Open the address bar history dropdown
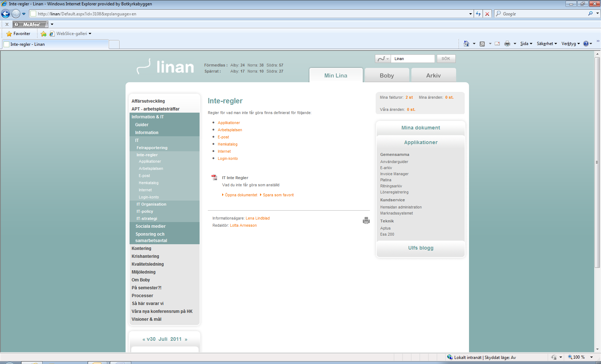Screen dimensions: 601x364 coord(470,14)
